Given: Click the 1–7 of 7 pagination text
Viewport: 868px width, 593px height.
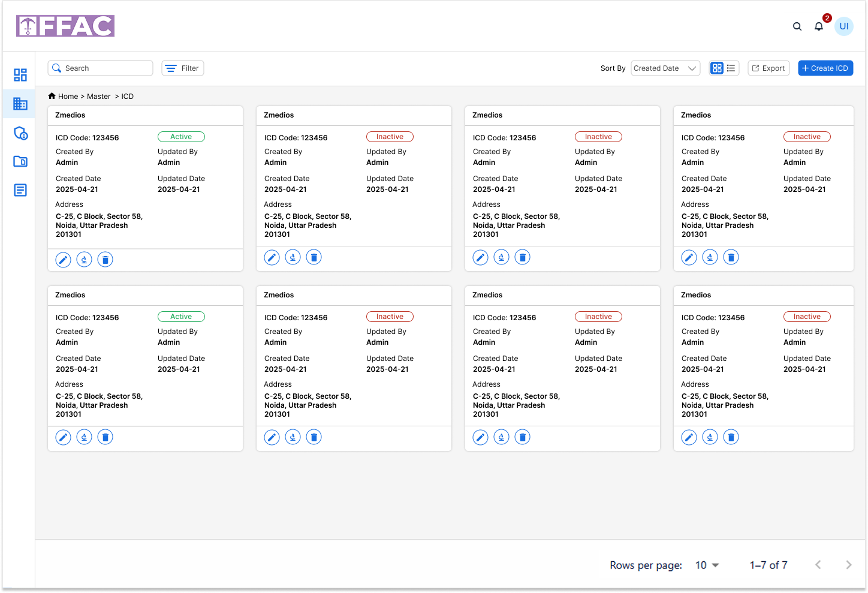Looking at the screenshot, I should tap(768, 565).
